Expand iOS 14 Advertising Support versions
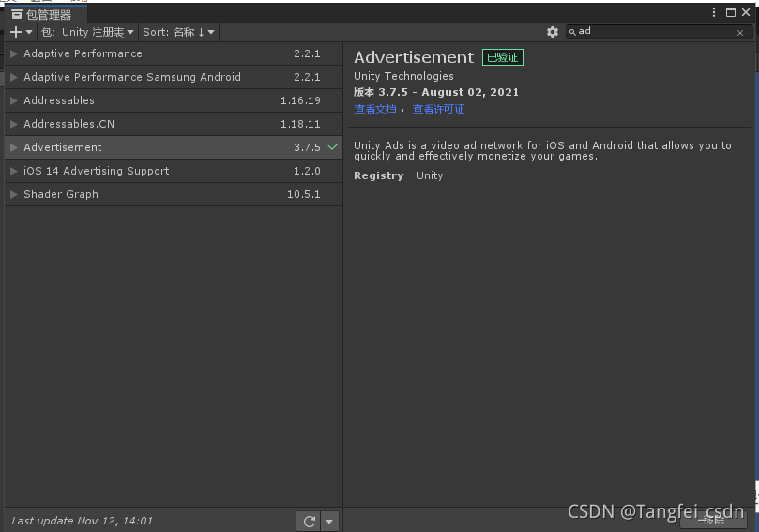The height and width of the screenshot is (532, 759). [x=13, y=171]
